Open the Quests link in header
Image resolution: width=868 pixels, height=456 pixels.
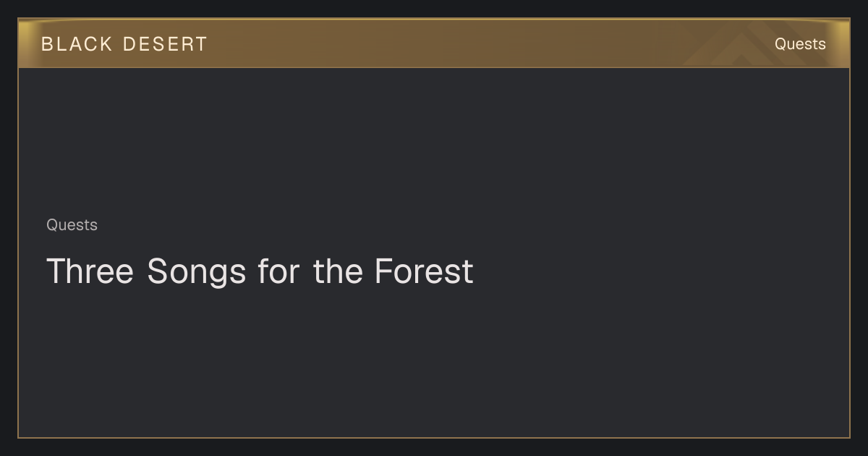800,44
